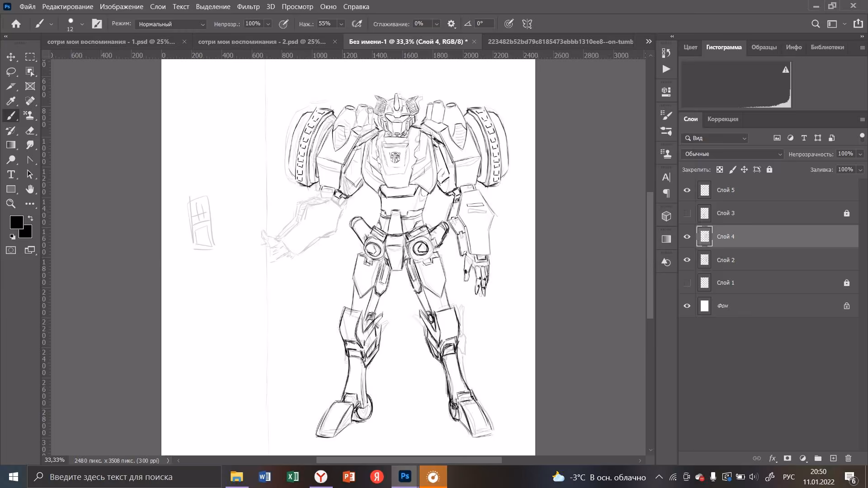Select layer row Слой 2

[769, 260]
